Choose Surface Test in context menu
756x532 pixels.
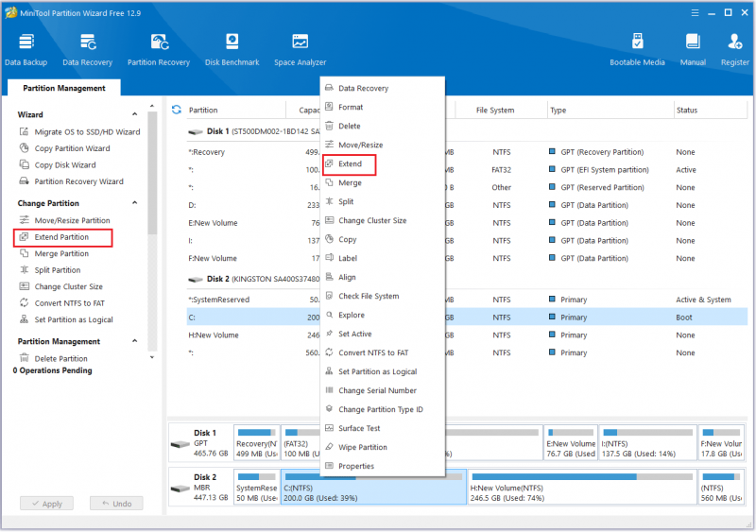383,428
